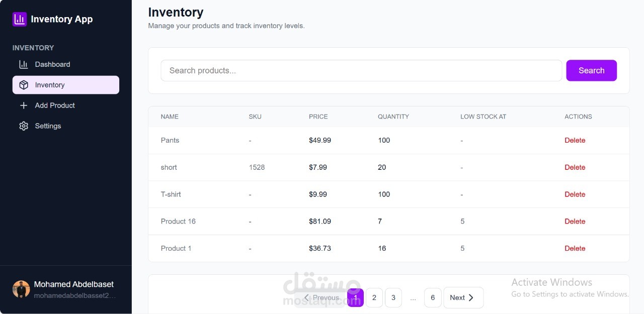The image size is (644, 314).
Task: Go to page 2 of inventory
Action: tap(374, 298)
